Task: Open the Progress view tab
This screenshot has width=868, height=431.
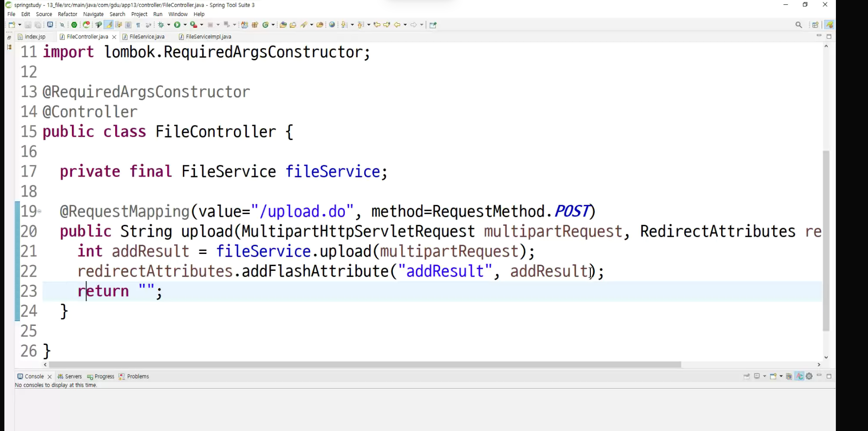Action: point(101,377)
